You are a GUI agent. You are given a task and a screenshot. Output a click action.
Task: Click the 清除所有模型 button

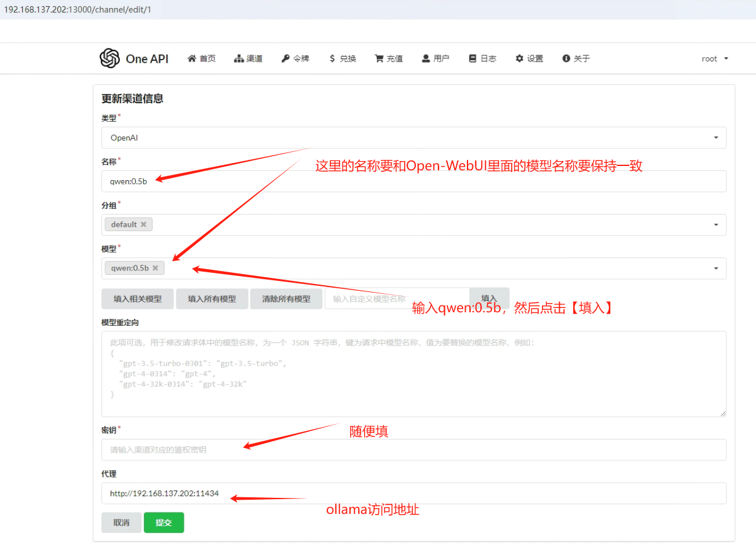tap(286, 299)
